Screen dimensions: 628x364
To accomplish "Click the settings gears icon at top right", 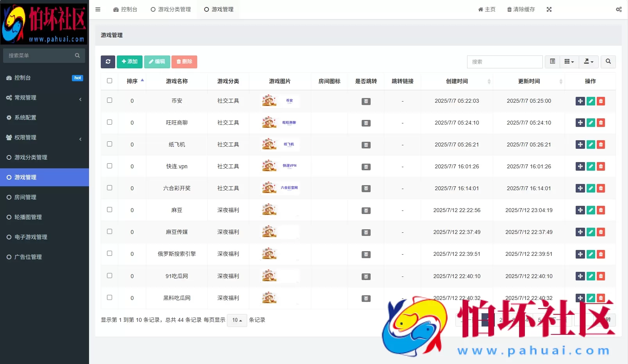I will [x=618, y=9].
